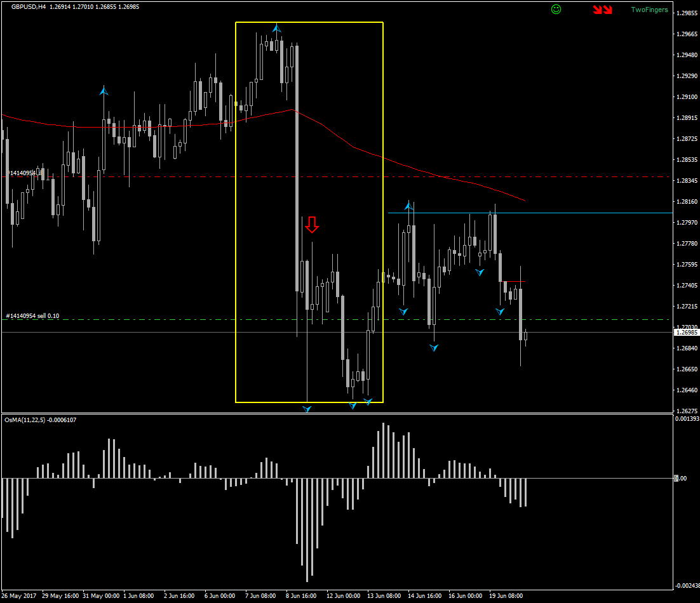This screenshot has width=700, height=603.
Task: Click price label 1.27595 on the scale
Action: tap(687, 265)
